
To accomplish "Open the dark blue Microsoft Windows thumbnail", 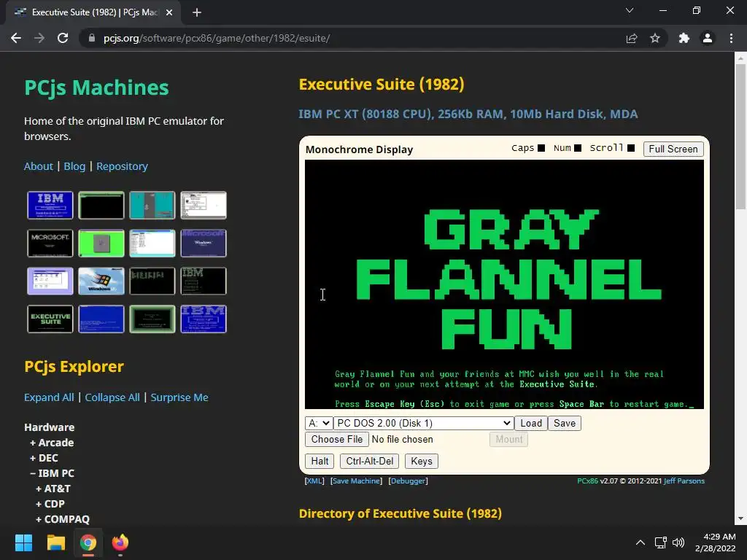I will click(204, 244).
